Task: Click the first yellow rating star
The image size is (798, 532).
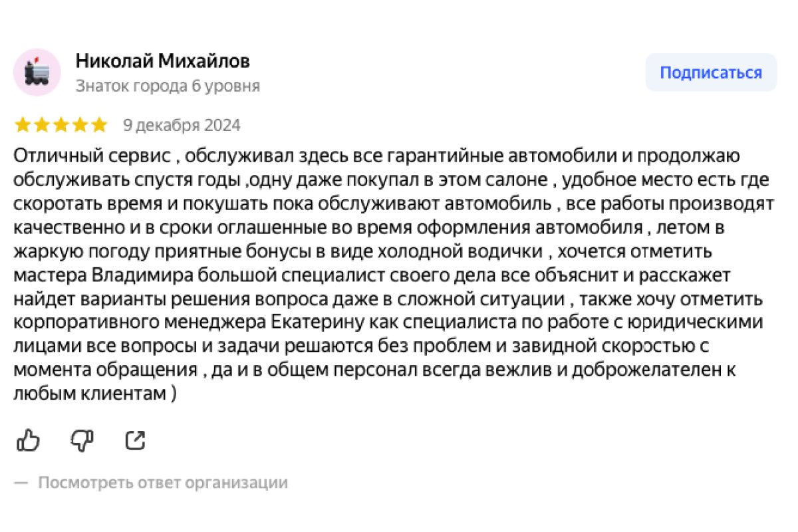Action: 23,125
